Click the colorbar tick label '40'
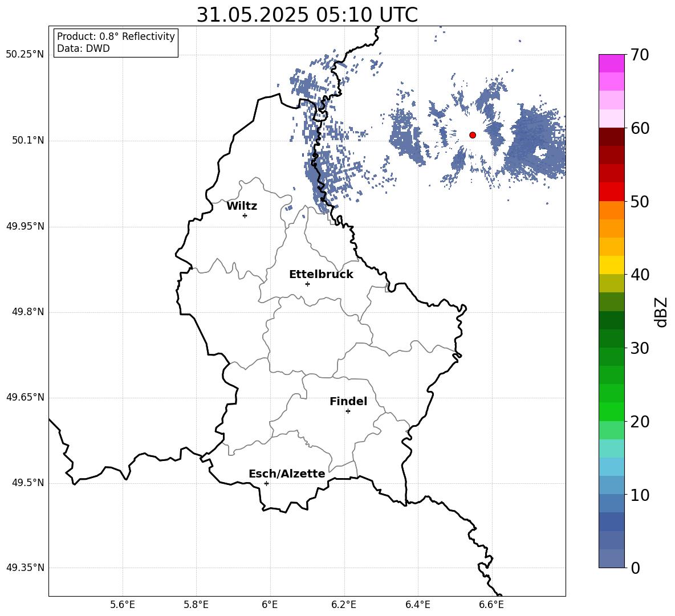675x616 pixels. [640, 275]
